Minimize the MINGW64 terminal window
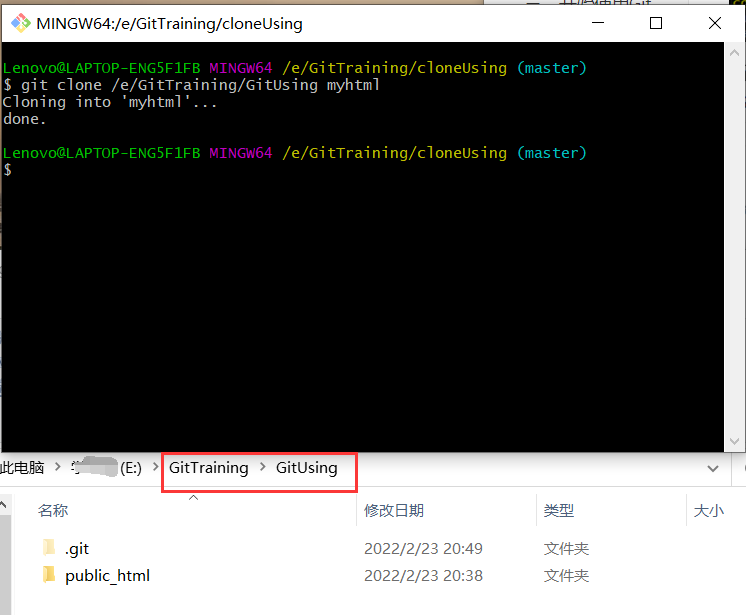 click(x=598, y=23)
